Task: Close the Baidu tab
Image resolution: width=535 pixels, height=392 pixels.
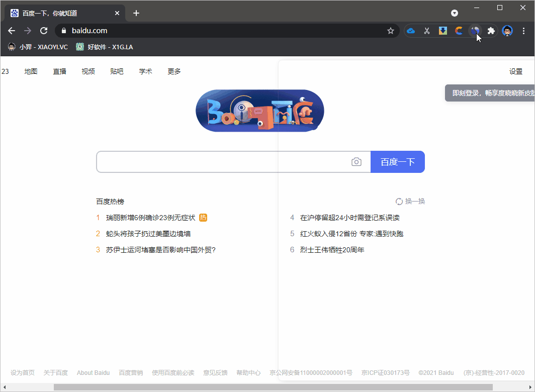Action: tap(117, 13)
